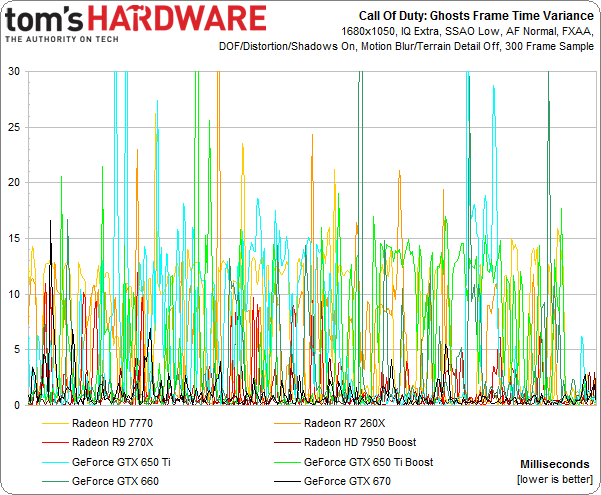Click the y-axis value 30

14,71
